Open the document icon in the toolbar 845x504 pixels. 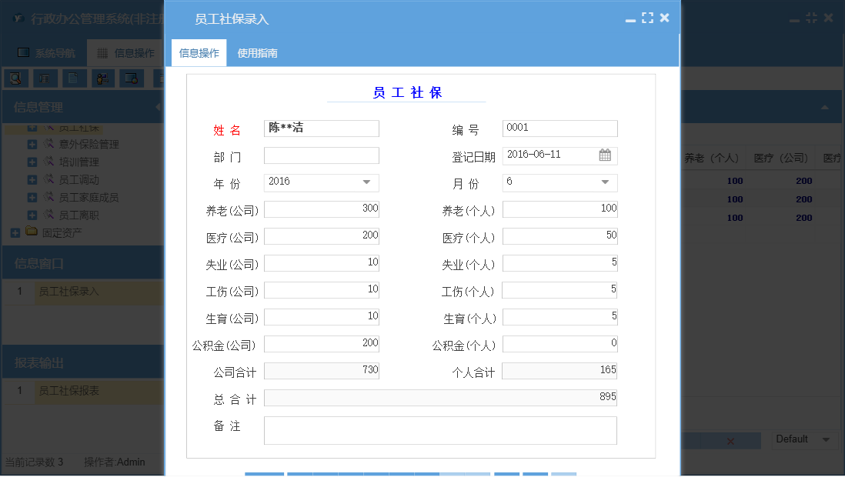tap(74, 78)
